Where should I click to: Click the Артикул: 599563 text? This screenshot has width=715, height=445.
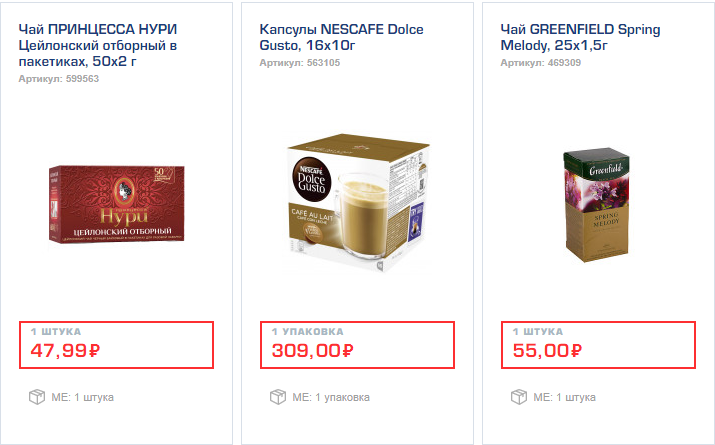pyautogui.click(x=58, y=79)
